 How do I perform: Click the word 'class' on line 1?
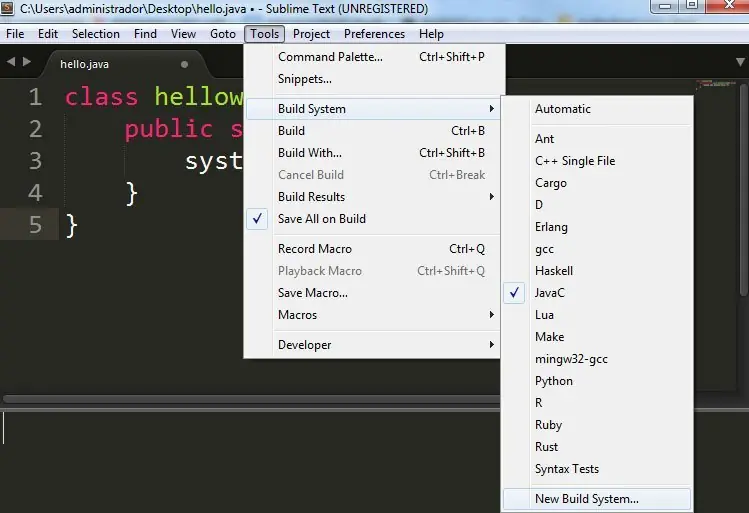point(101,97)
